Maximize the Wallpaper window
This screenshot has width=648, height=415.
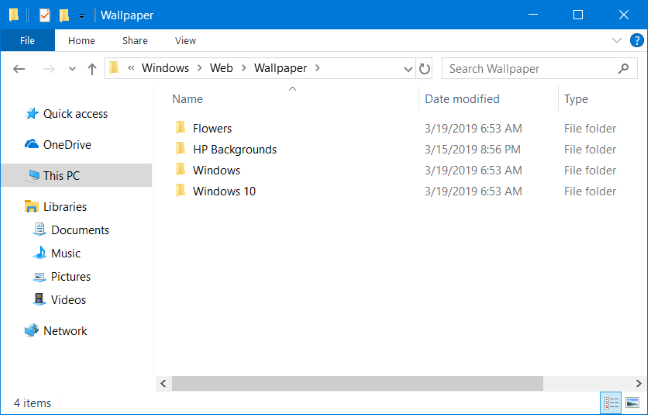578,15
